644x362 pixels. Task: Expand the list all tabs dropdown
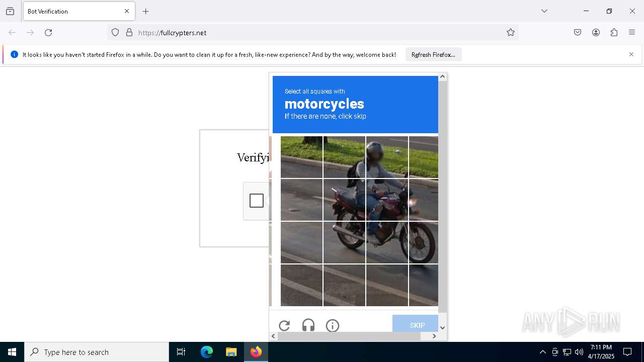coord(544,11)
